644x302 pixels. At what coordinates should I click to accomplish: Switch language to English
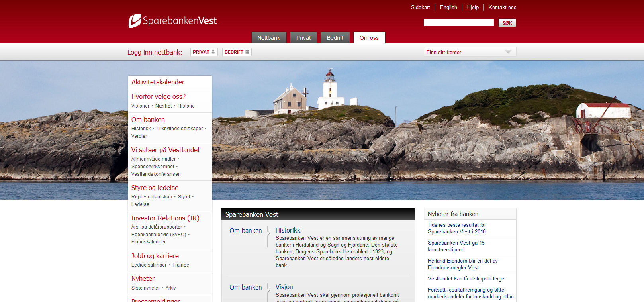coord(448,8)
